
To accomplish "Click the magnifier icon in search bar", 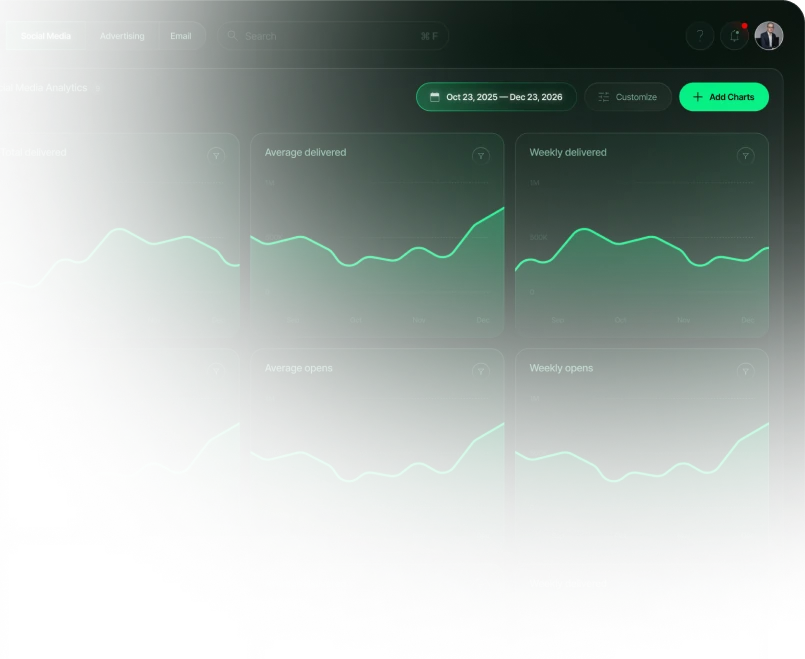I will [232, 35].
